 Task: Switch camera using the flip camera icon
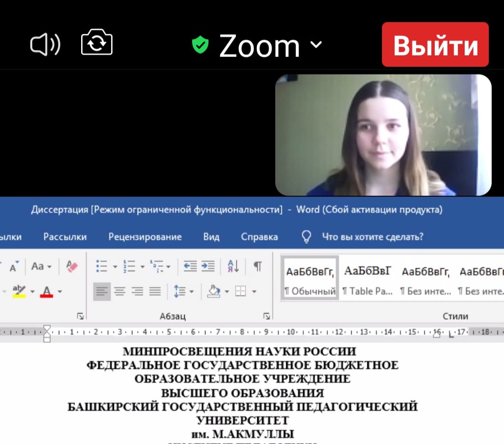click(x=97, y=44)
